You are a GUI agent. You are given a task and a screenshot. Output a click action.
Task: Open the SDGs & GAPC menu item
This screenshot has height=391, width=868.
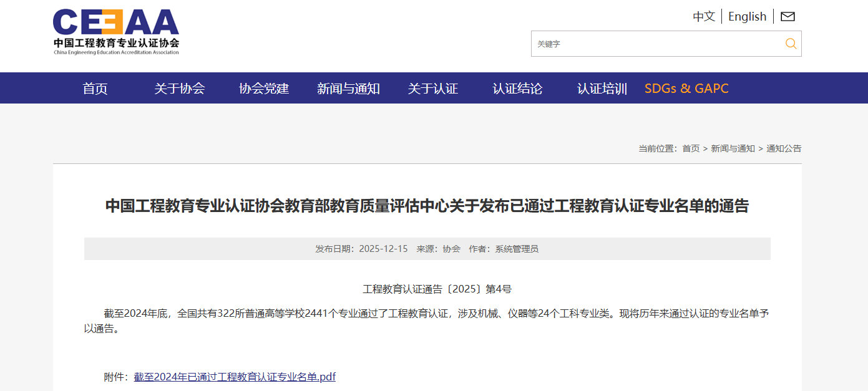pyautogui.click(x=686, y=89)
